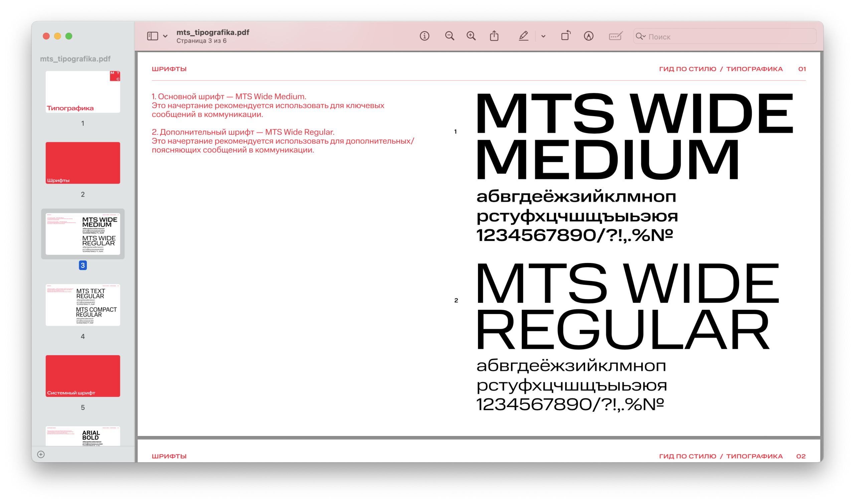
Task: Select the highlight pen tool
Action: [x=523, y=36]
